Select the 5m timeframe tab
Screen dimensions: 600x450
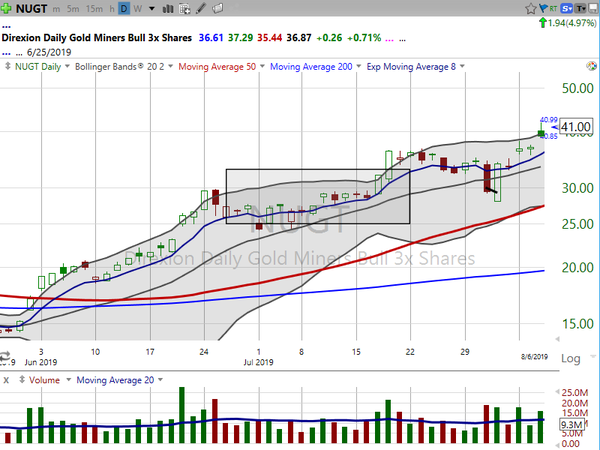(75, 7)
